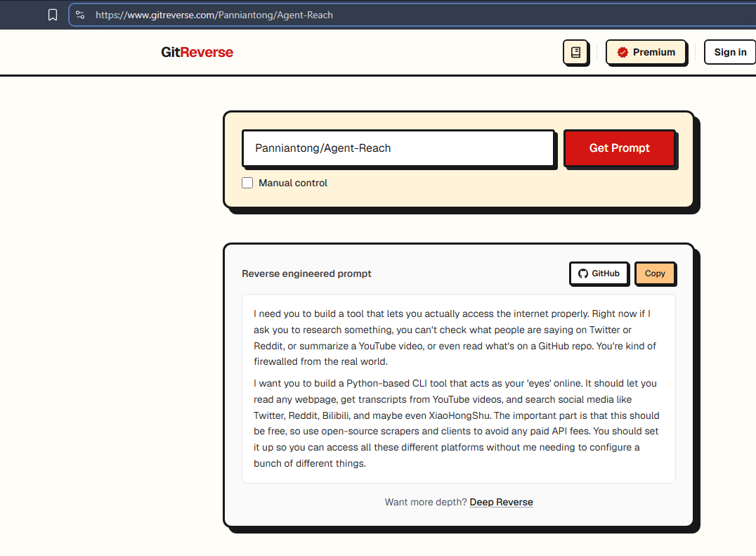Viewport: 756px width, 556px height.
Task: Click the Sign in button
Action: coord(730,52)
